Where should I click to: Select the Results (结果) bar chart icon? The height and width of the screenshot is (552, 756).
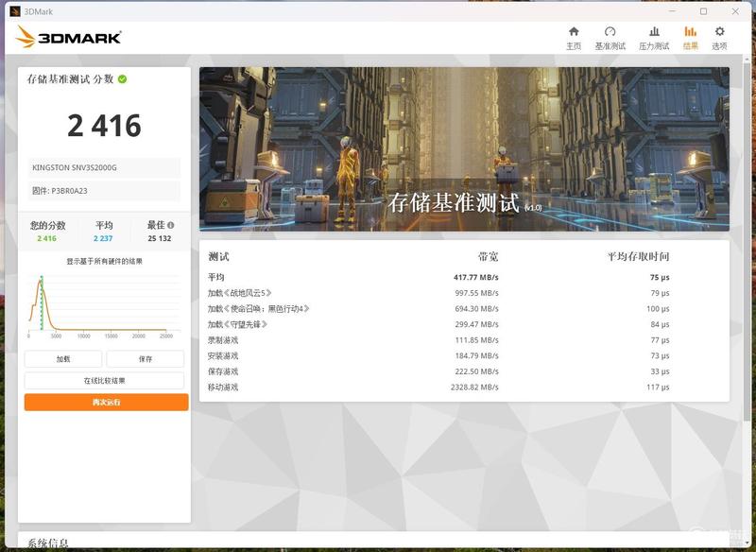(x=690, y=32)
